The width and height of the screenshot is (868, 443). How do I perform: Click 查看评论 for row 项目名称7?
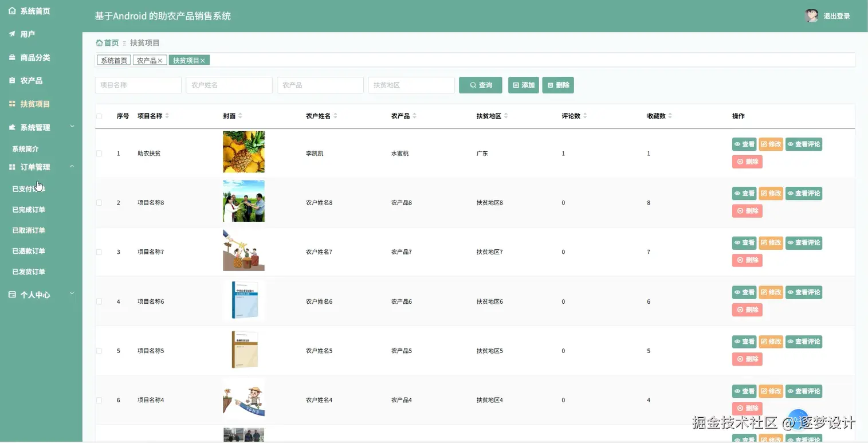point(804,242)
